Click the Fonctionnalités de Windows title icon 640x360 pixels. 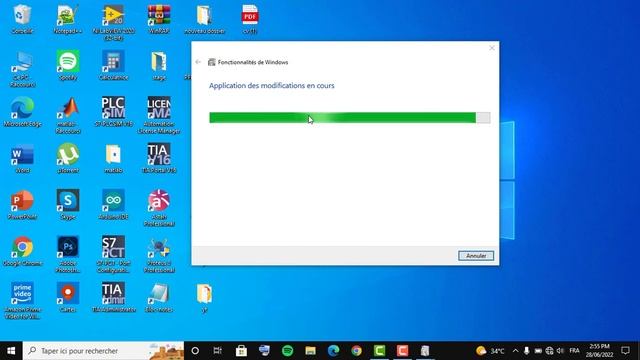[x=211, y=62]
